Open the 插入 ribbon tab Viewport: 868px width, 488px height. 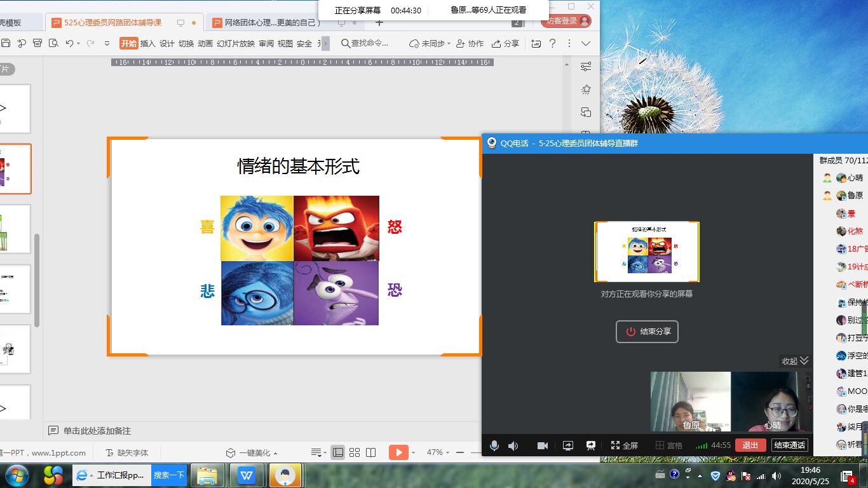(x=147, y=43)
